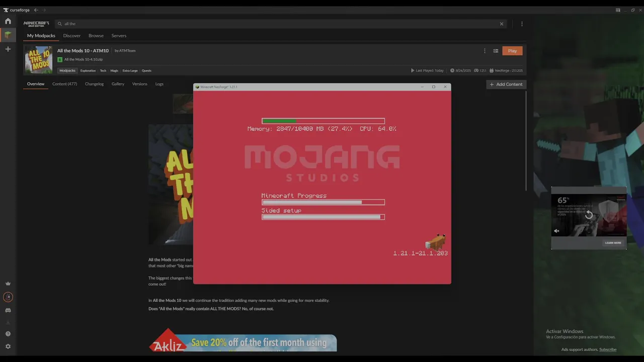Click the NeoForge window title bar icon
The width and height of the screenshot is (644, 362).
coord(197,87)
